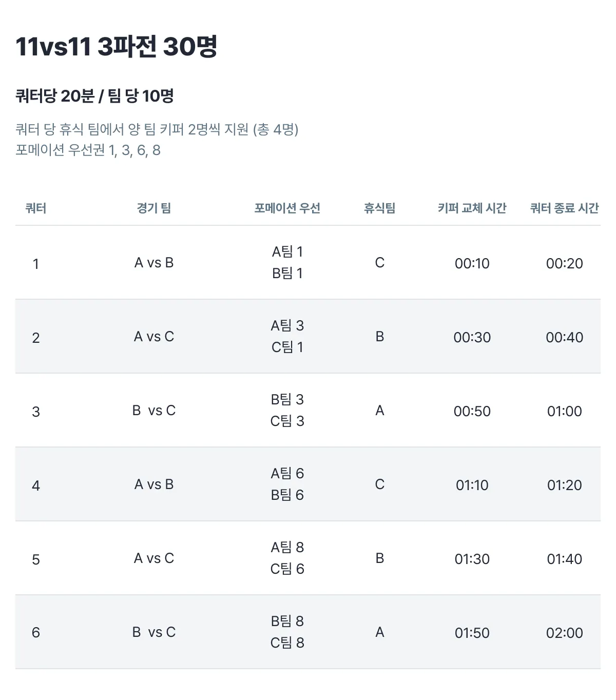Click the "쿼터 당 휴식 팀에서" description line
Screen dimensions: 616x700
pos(157,129)
